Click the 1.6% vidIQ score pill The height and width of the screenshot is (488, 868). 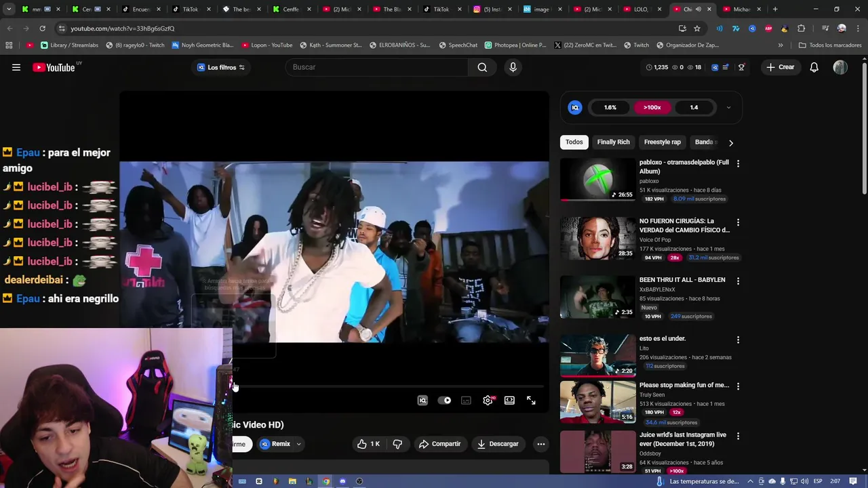pyautogui.click(x=610, y=107)
